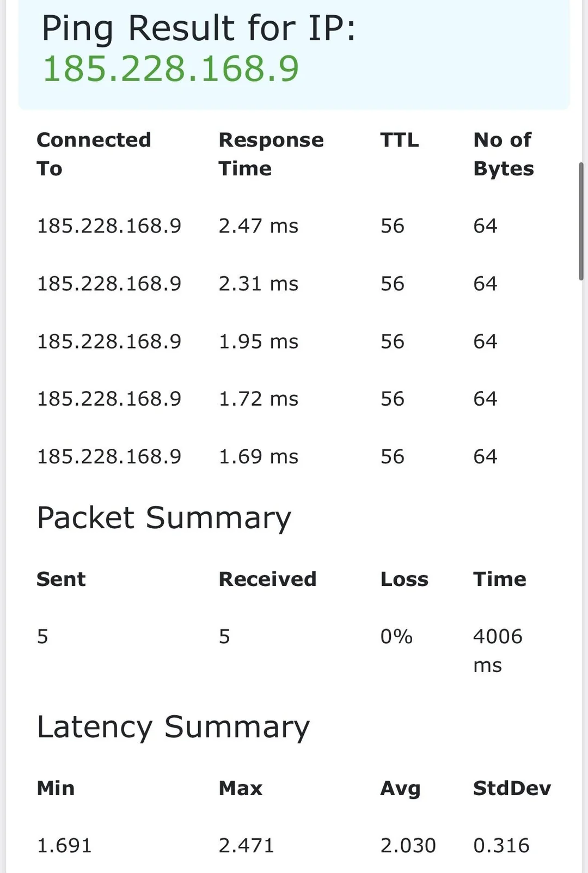
Task: Click the 1.691 min latency value
Action: pyautogui.click(x=64, y=845)
